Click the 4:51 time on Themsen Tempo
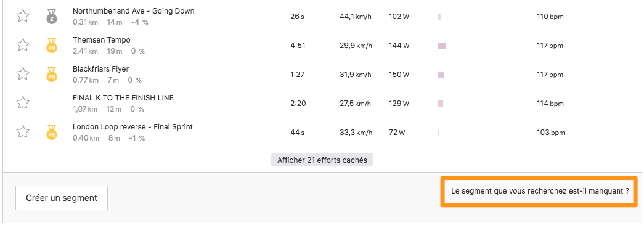Screen dimensions: 644x225 pos(298,46)
